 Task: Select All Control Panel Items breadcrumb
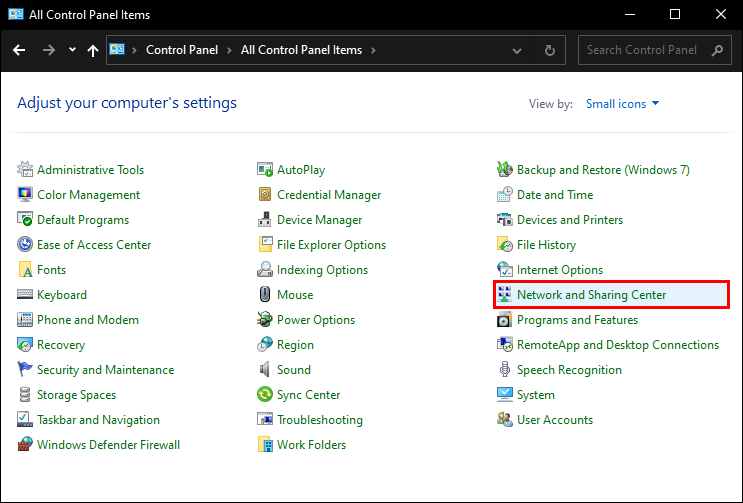[x=301, y=50]
